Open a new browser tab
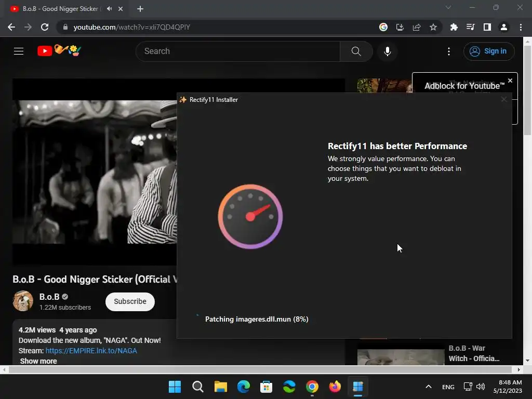The image size is (532, 399). 140,9
